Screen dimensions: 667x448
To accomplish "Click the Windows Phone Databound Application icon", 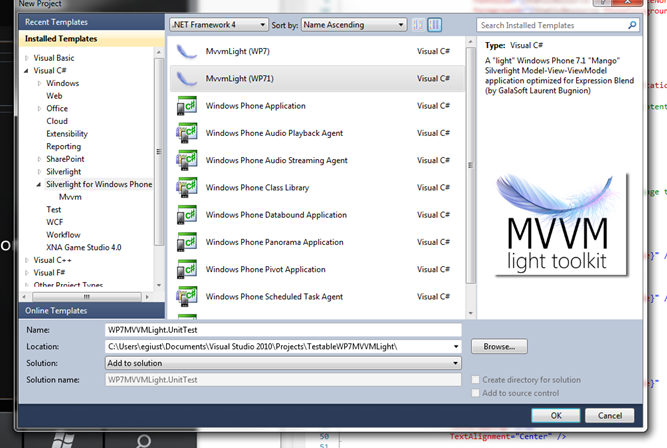I will pyautogui.click(x=187, y=215).
